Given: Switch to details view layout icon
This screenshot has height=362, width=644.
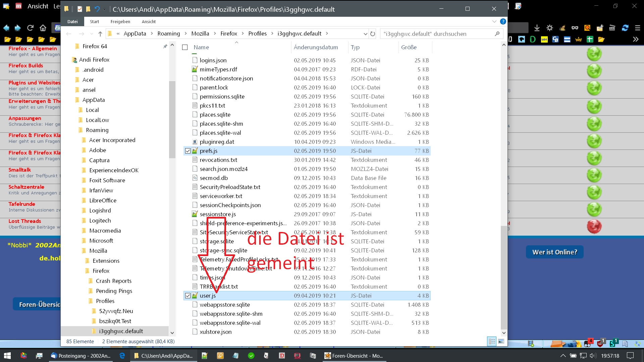Looking at the screenshot, I should coord(492,342).
